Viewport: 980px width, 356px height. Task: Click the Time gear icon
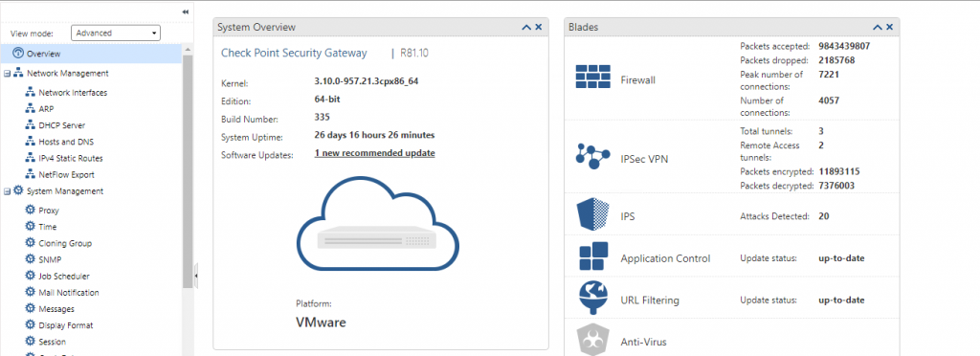[30, 227]
